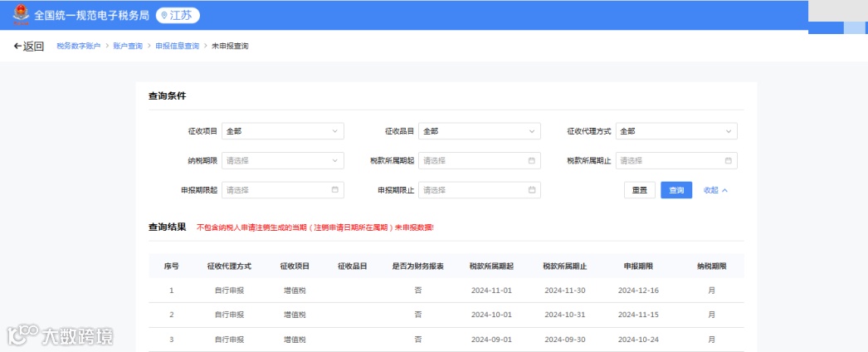This screenshot has height=352, width=868.
Task: Click the date cell 2024-12-16
Action: tap(638, 291)
